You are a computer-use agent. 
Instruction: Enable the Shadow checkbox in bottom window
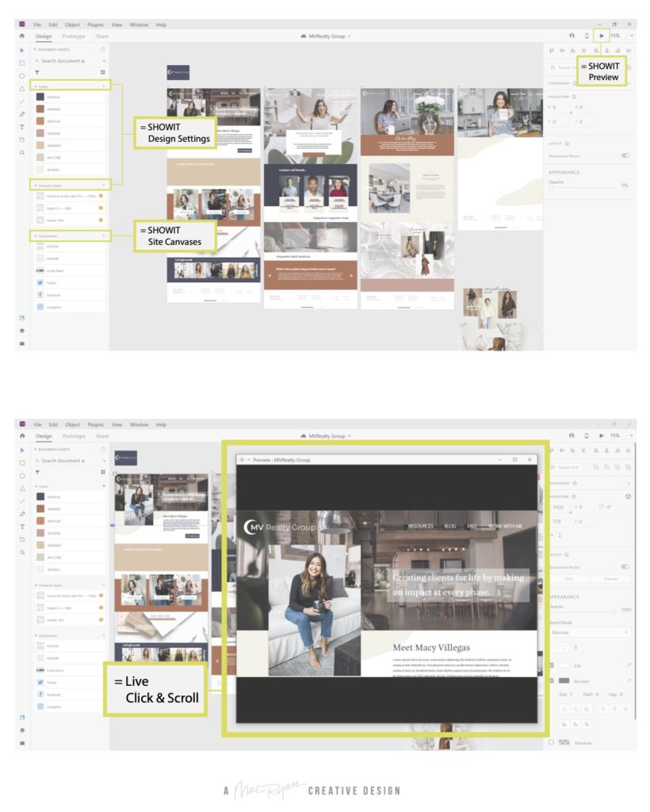pos(552,742)
